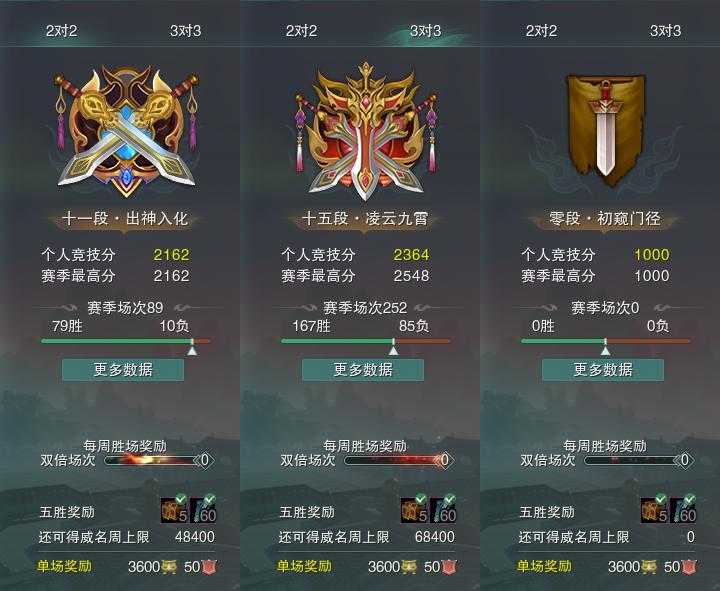Click the red-gold 十五段 凌云九霄 rank emblem
Viewport: 720px width, 591px height.
point(366,132)
